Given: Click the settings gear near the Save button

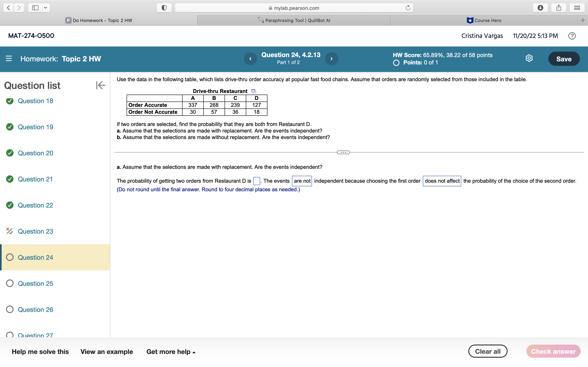Looking at the screenshot, I should 529,58.
